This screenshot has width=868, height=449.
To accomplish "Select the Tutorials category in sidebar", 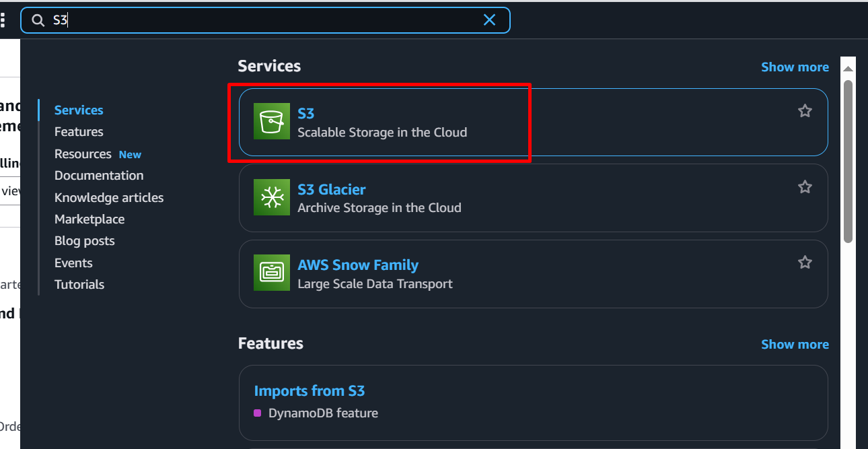I will coord(79,285).
